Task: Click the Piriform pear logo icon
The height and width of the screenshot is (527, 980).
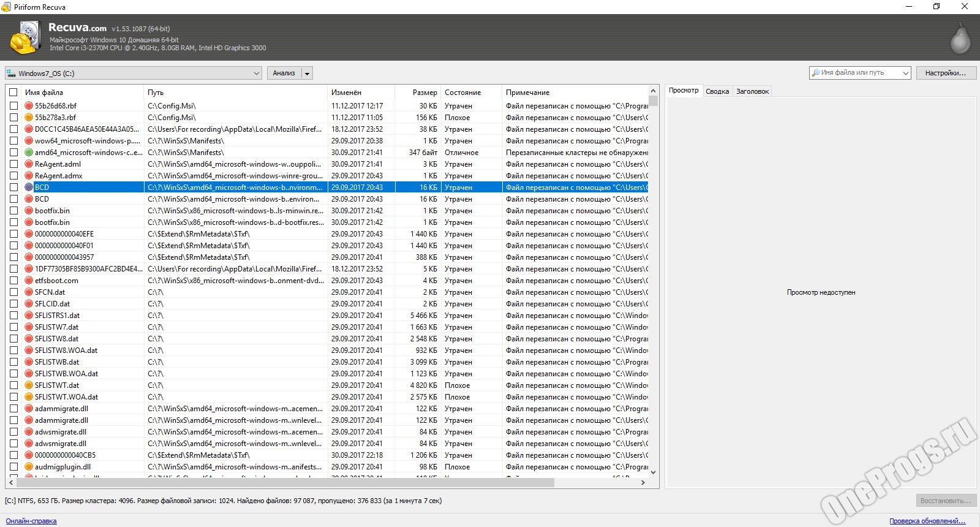Action: click(960, 38)
